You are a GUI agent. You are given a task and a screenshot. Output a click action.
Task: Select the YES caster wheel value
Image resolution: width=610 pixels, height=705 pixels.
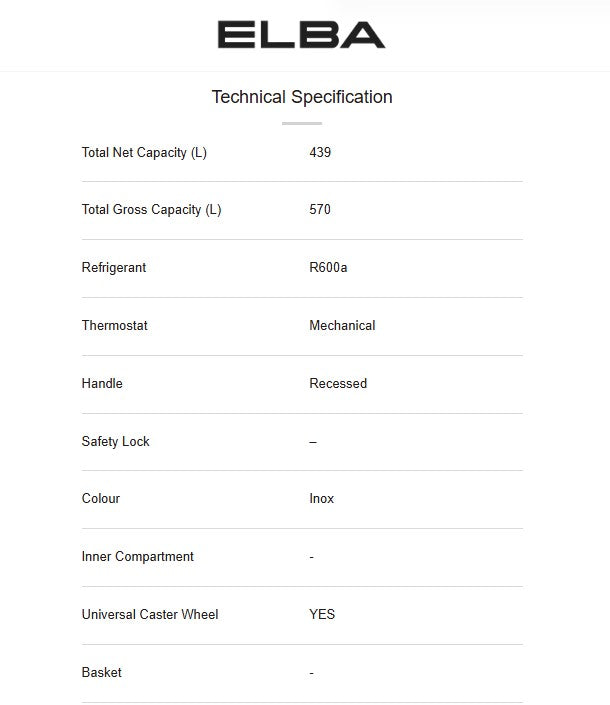322,615
